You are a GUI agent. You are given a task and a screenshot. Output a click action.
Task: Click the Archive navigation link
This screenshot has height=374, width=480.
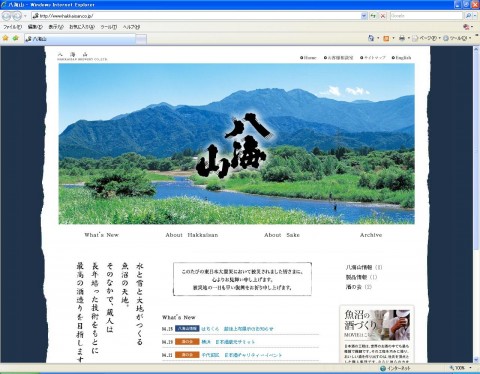tap(371, 235)
